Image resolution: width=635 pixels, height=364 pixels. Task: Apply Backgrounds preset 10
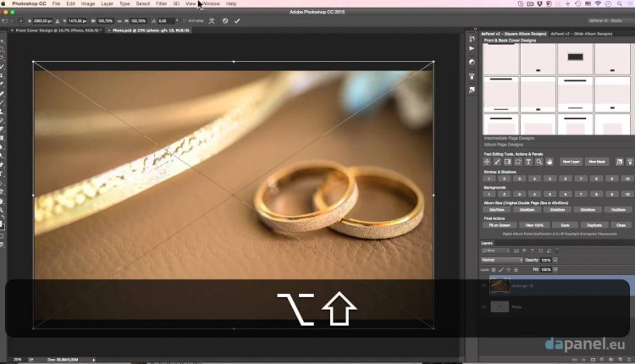[627, 195]
